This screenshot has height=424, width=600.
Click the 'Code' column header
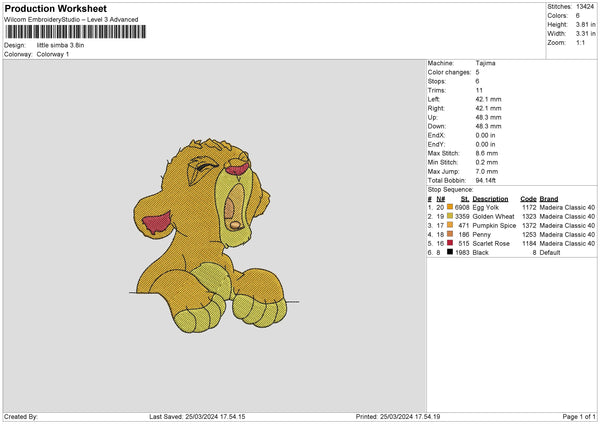[x=528, y=199]
